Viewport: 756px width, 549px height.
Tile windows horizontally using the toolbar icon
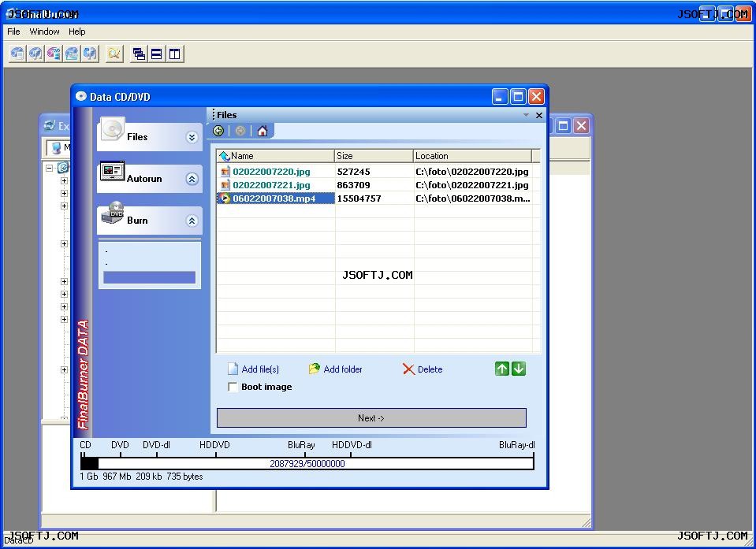pyautogui.click(x=157, y=54)
